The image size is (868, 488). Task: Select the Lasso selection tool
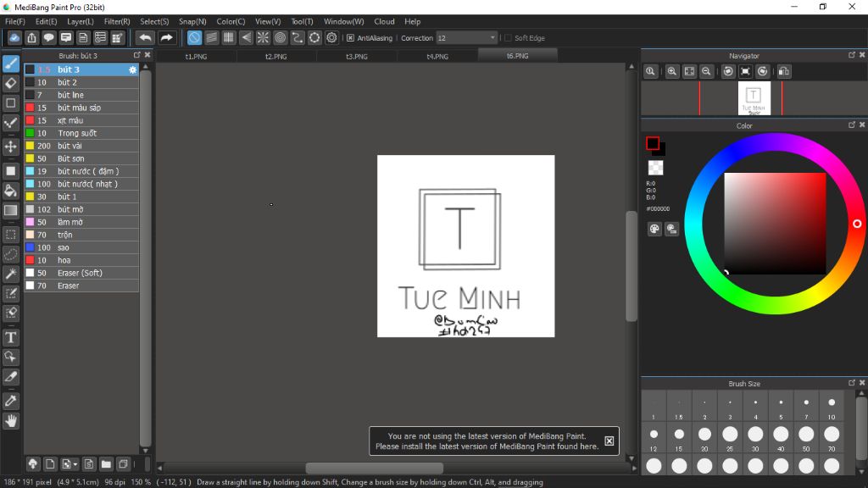[10, 254]
